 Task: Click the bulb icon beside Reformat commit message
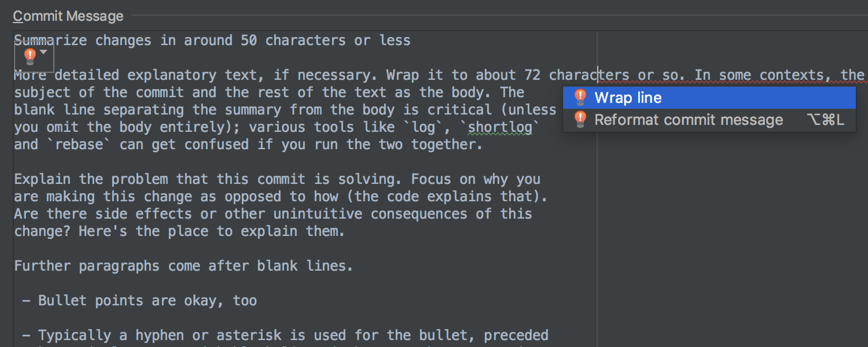(580, 120)
